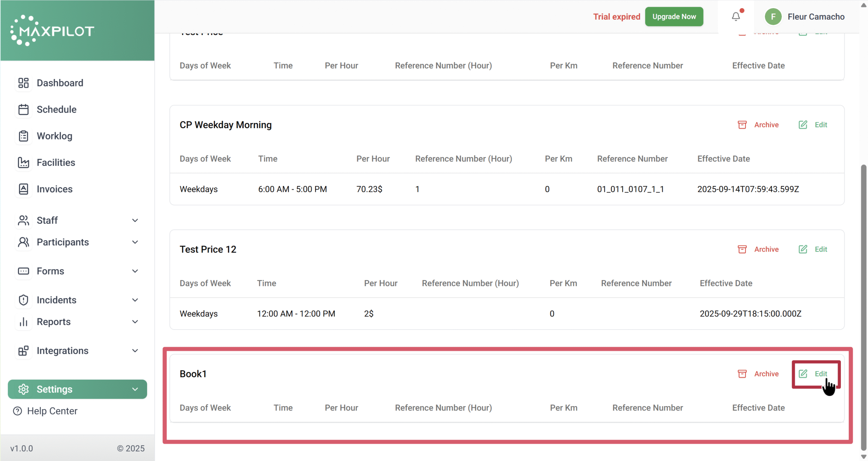Open the Incidents menu item
This screenshot has width=868, height=461.
56,300
